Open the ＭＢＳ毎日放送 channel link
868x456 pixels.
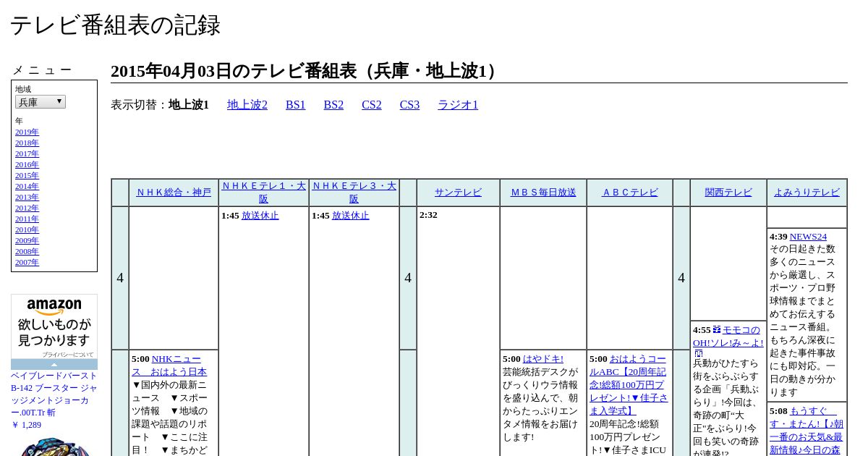(543, 193)
